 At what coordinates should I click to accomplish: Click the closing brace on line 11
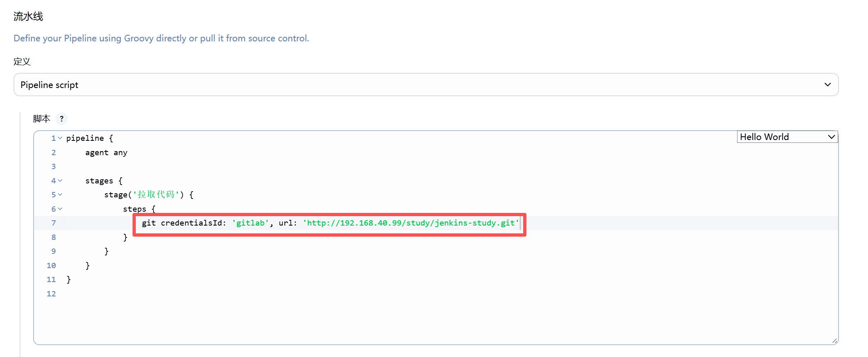69,279
